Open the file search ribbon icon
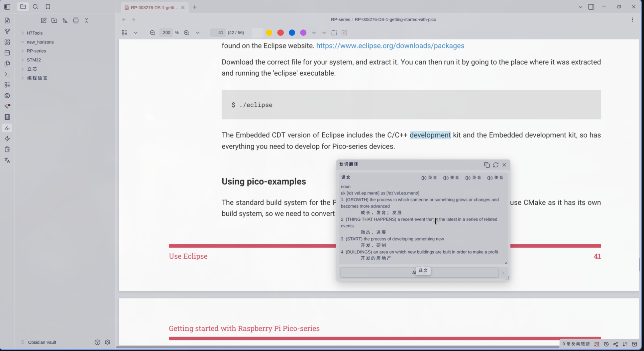 point(7,20)
